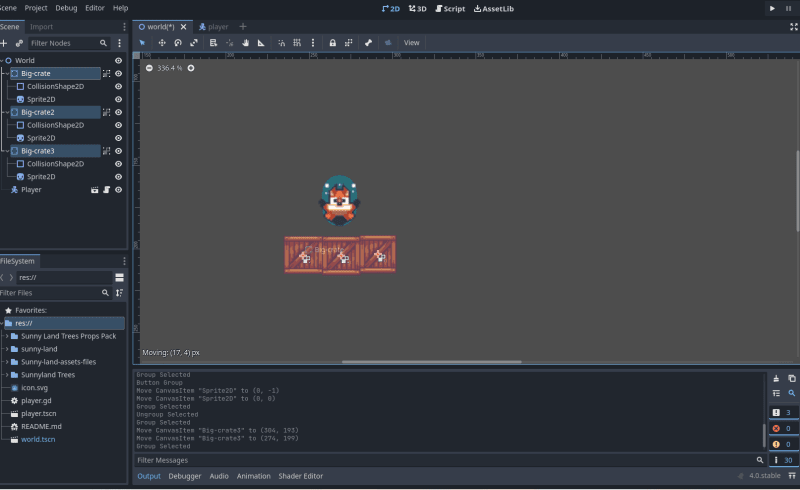Expand the Sunnyland Trees folder
The height and width of the screenshot is (490, 800).
7,375
